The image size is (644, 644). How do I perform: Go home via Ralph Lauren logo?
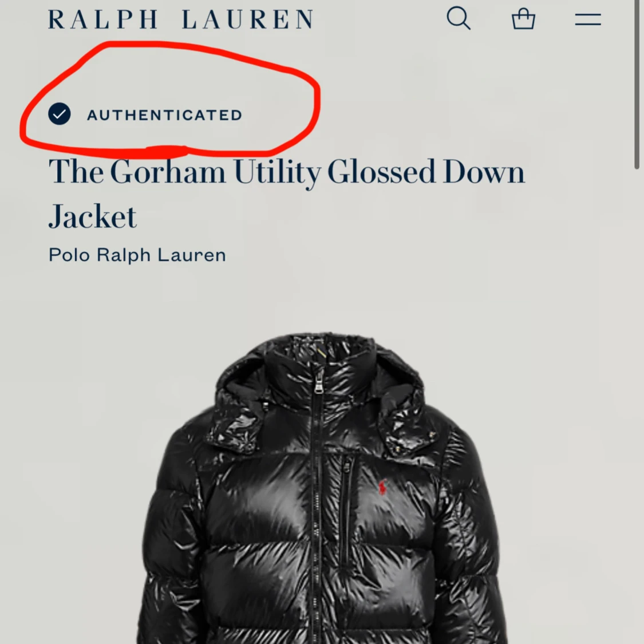(x=181, y=19)
